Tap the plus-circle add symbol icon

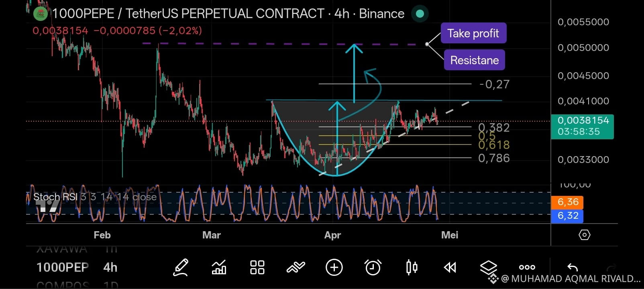[334, 267]
